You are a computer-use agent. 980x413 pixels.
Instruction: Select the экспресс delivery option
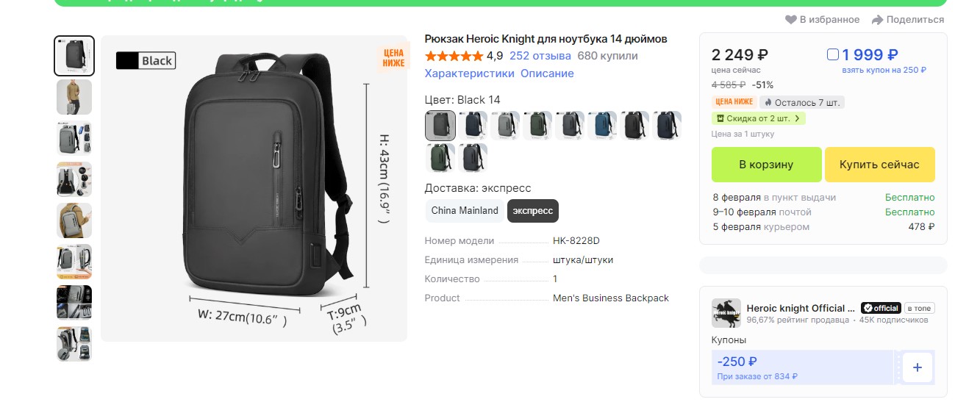(x=533, y=211)
